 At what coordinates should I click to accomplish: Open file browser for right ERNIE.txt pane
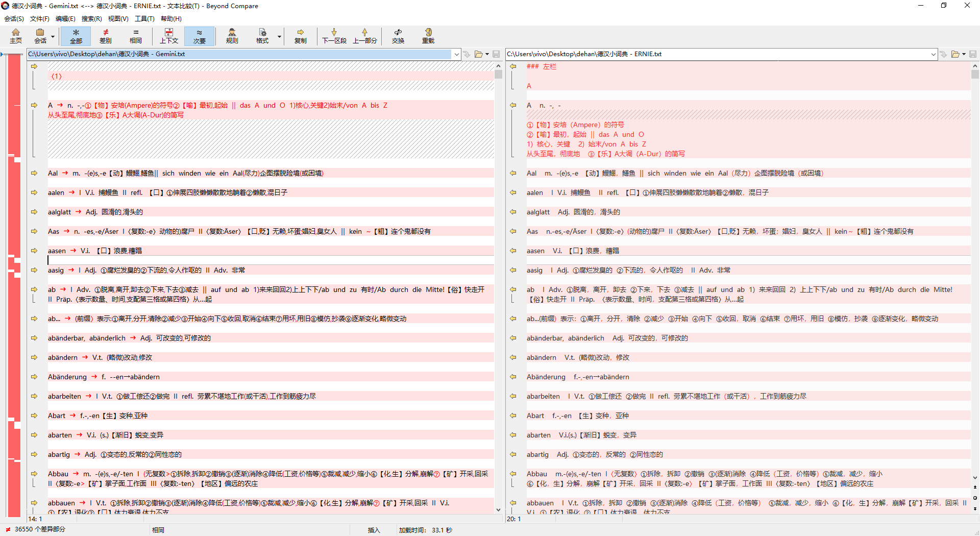955,54
